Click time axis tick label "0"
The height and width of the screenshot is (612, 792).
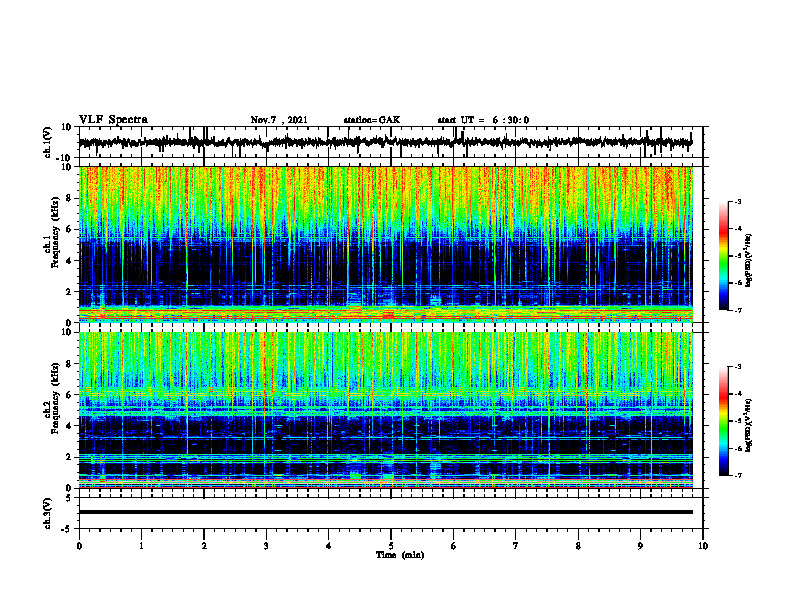pos(79,546)
